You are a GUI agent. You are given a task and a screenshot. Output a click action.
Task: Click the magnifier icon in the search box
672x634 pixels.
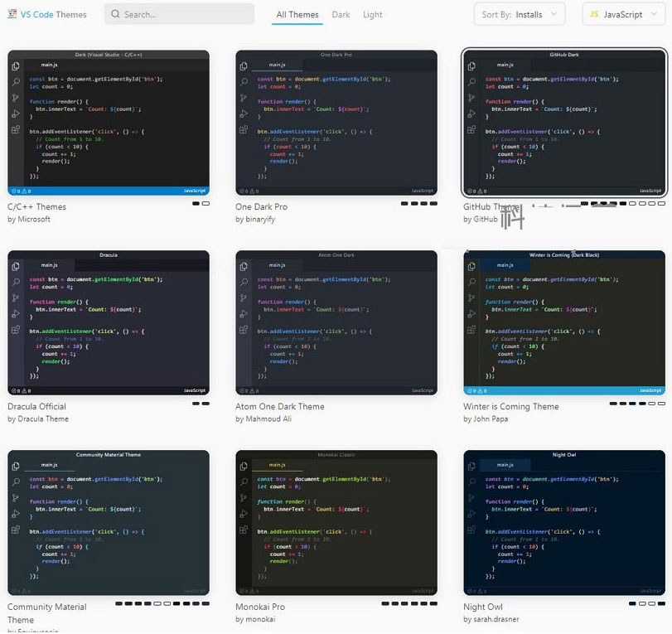[115, 14]
